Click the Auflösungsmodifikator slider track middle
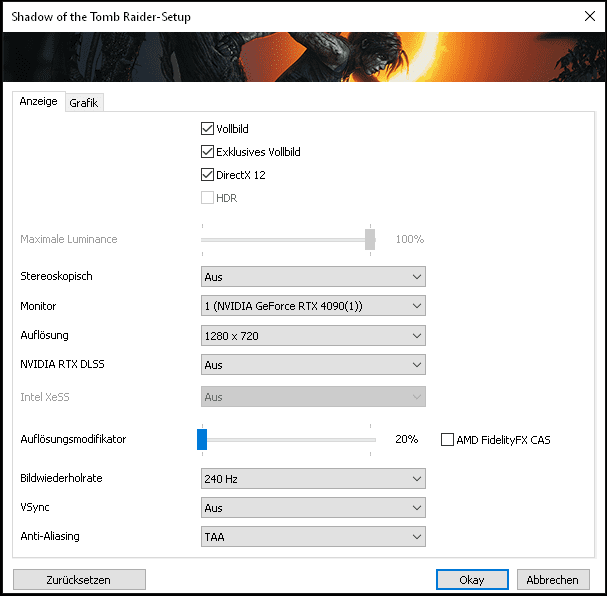607x596 pixels. 288,439
